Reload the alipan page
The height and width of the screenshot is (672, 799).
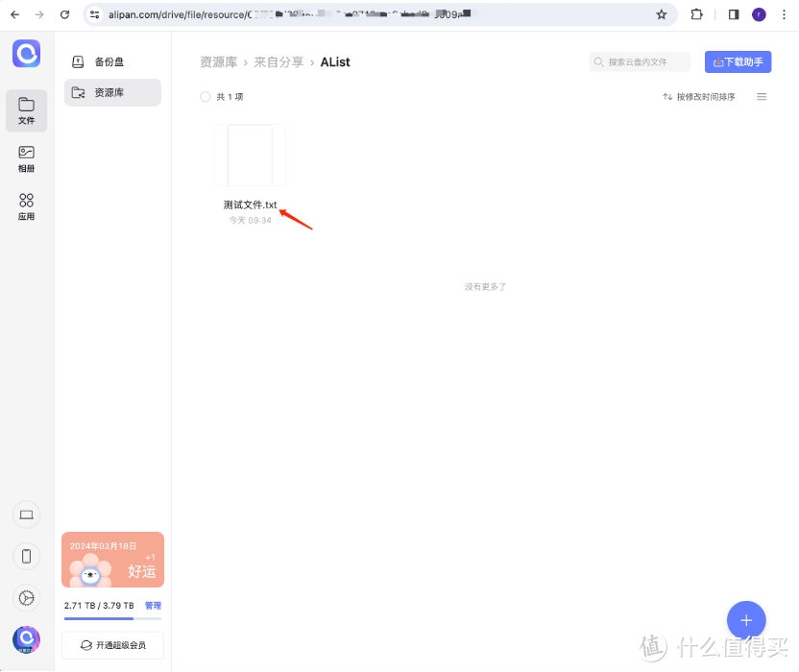pyautogui.click(x=64, y=14)
